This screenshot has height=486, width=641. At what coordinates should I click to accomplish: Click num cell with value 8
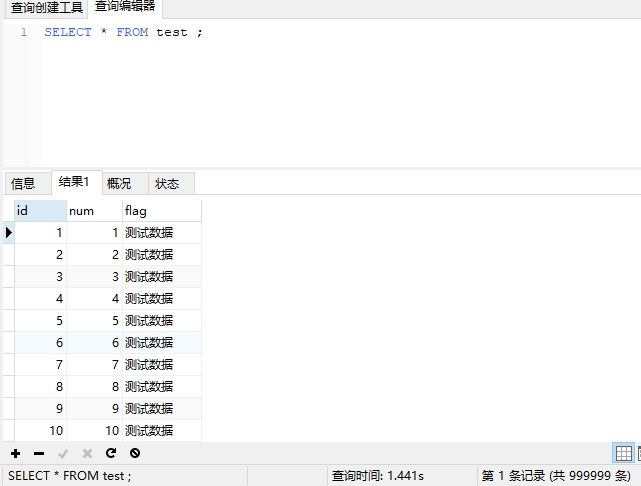[x=94, y=387]
